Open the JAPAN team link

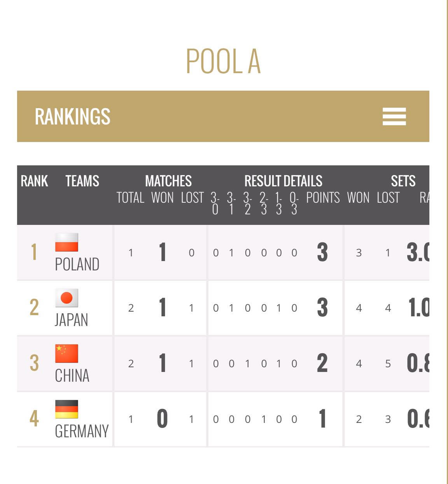pos(72,320)
